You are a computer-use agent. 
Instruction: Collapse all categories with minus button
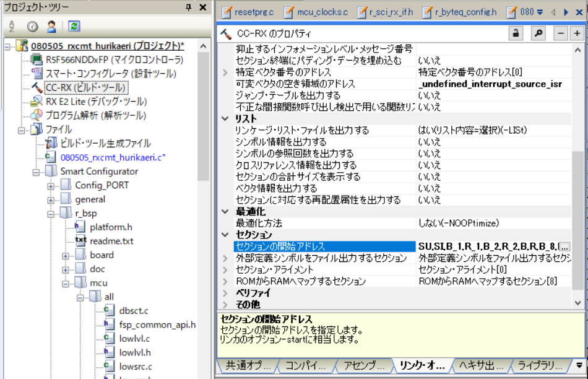[561, 33]
